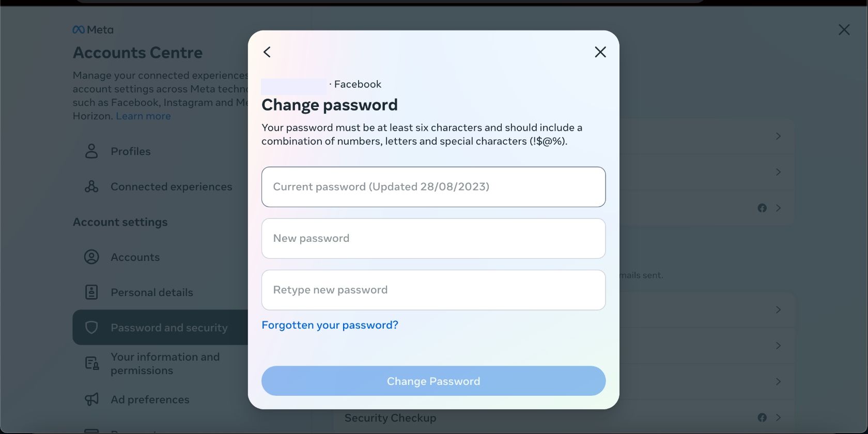868x434 pixels.
Task: Click the chevron on the topmost settings row
Action: coord(779,136)
